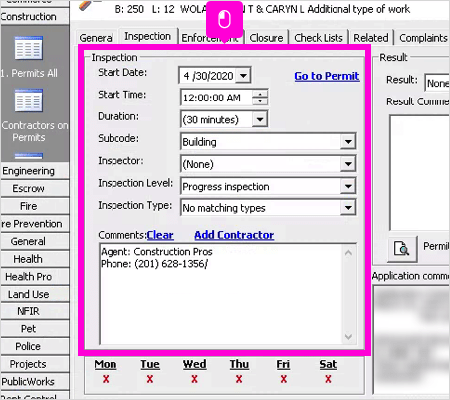Click inside the Comments text area
This screenshot has width=450, height=400.
click(221, 294)
